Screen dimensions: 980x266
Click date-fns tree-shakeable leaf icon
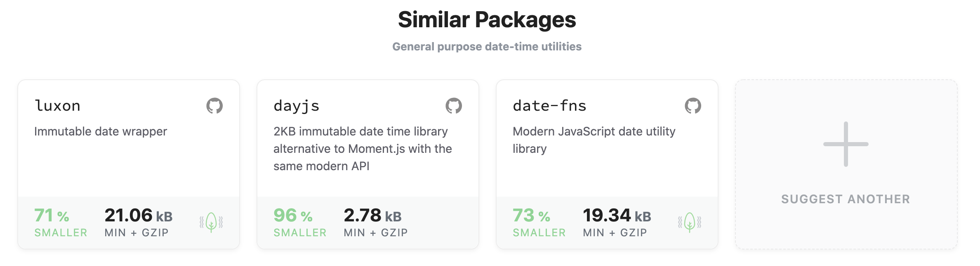(x=690, y=223)
